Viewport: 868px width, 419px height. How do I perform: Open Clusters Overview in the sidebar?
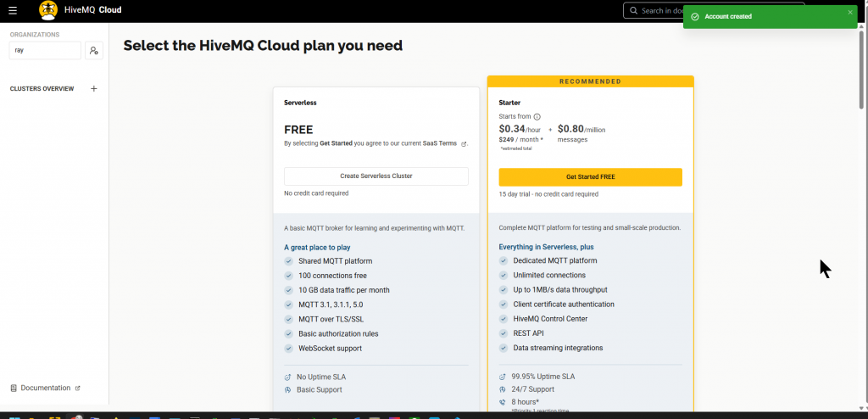[x=42, y=88]
